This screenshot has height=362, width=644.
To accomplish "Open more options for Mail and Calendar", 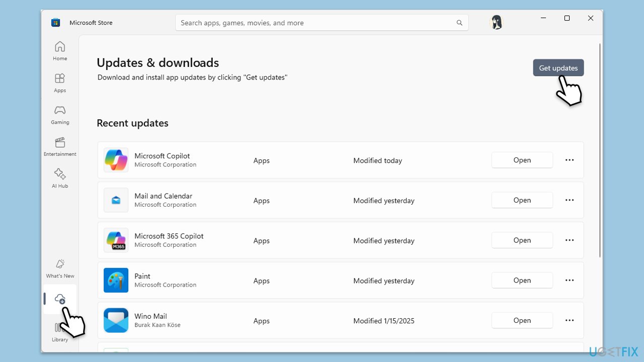I will (x=570, y=200).
